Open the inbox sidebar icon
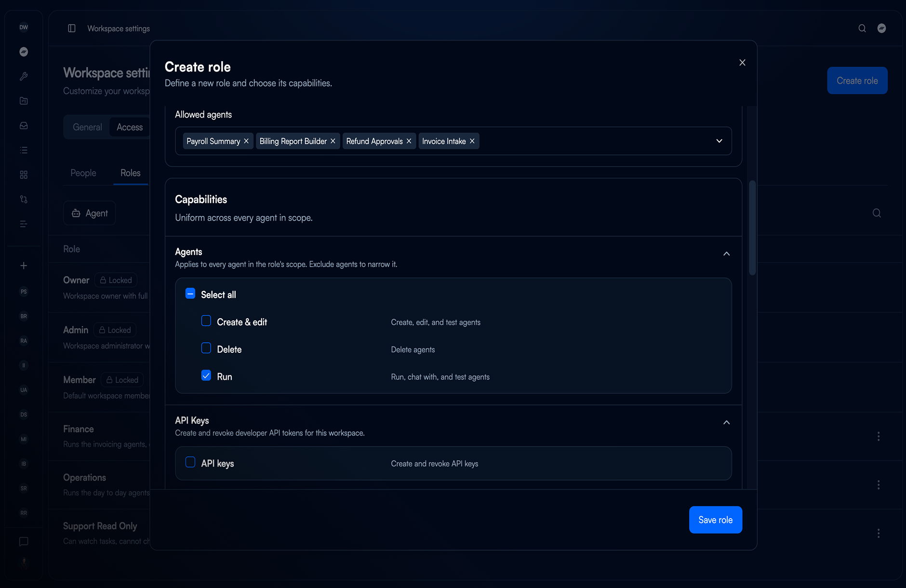Image resolution: width=906 pixels, height=588 pixels. coord(24,125)
